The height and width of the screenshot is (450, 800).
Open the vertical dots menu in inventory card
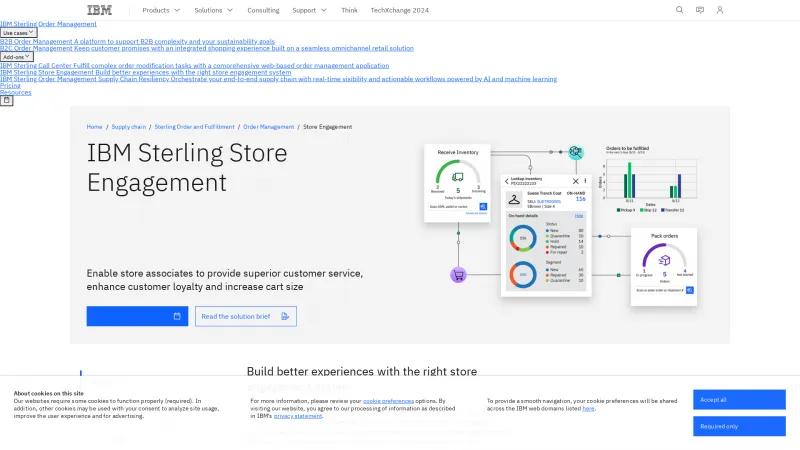585,181
